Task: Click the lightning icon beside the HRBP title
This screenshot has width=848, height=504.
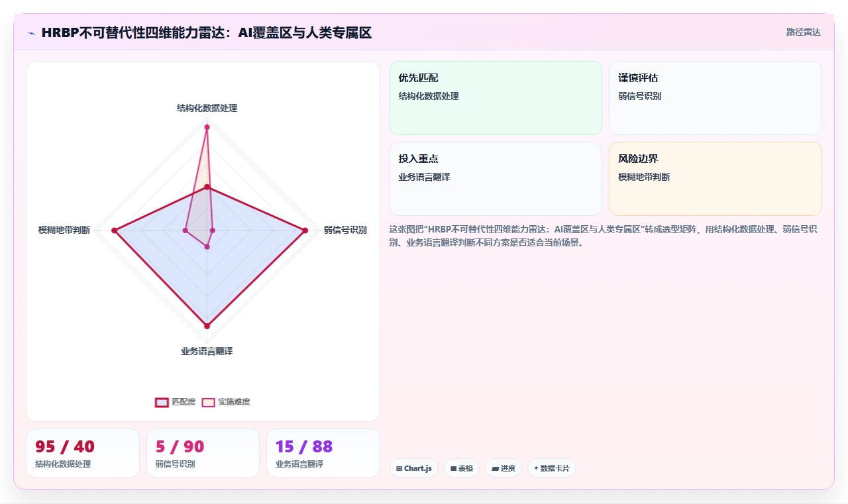Action: point(32,33)
